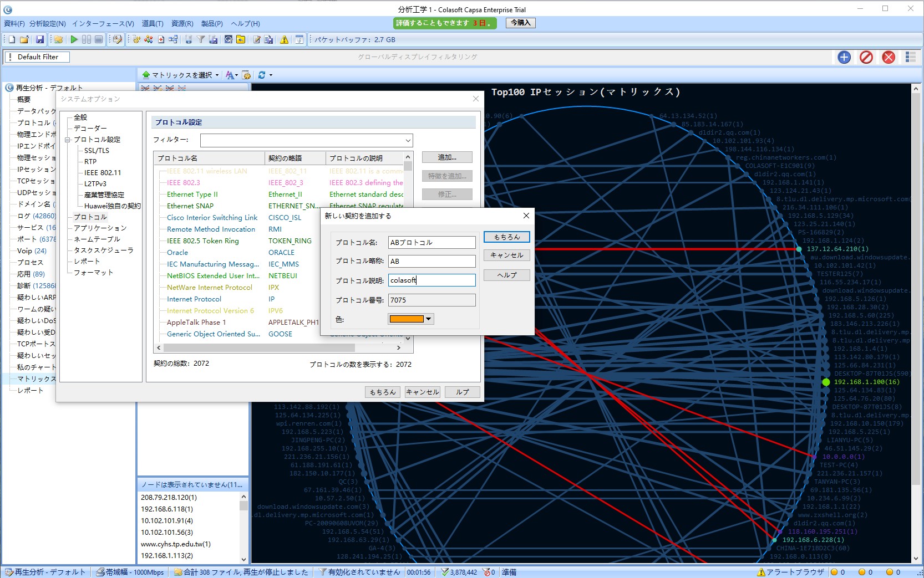924x578 pixels.
Task: Collapse the プロトコル設定 tree node
Action: click(68, 140)
